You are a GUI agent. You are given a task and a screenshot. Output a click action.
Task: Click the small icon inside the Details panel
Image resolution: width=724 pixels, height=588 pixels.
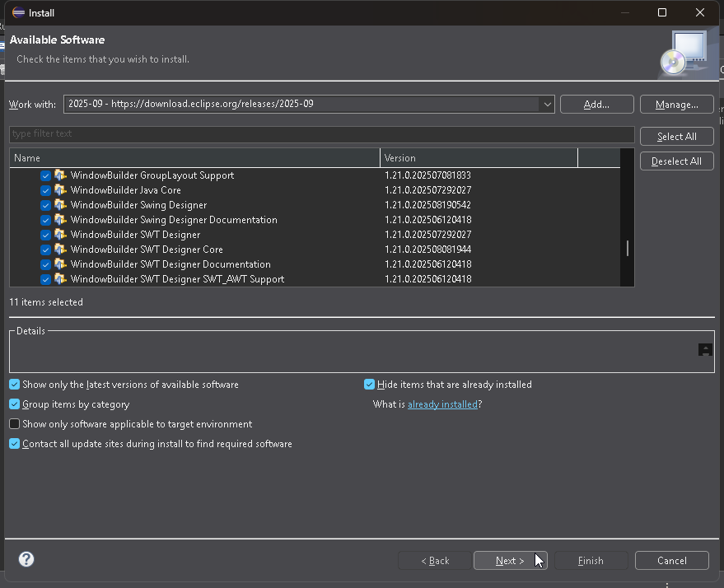pos(704,350)
